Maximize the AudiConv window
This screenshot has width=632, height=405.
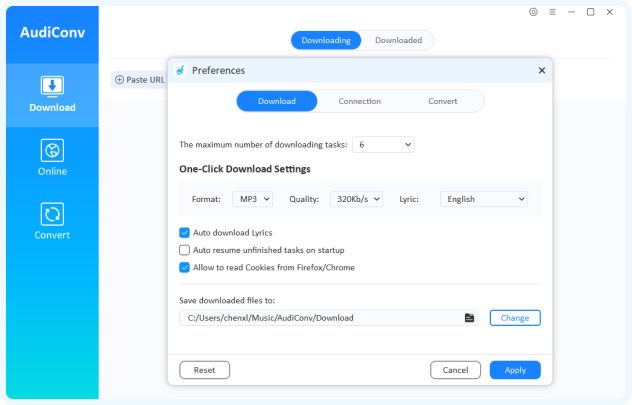(x=590, y=12)
